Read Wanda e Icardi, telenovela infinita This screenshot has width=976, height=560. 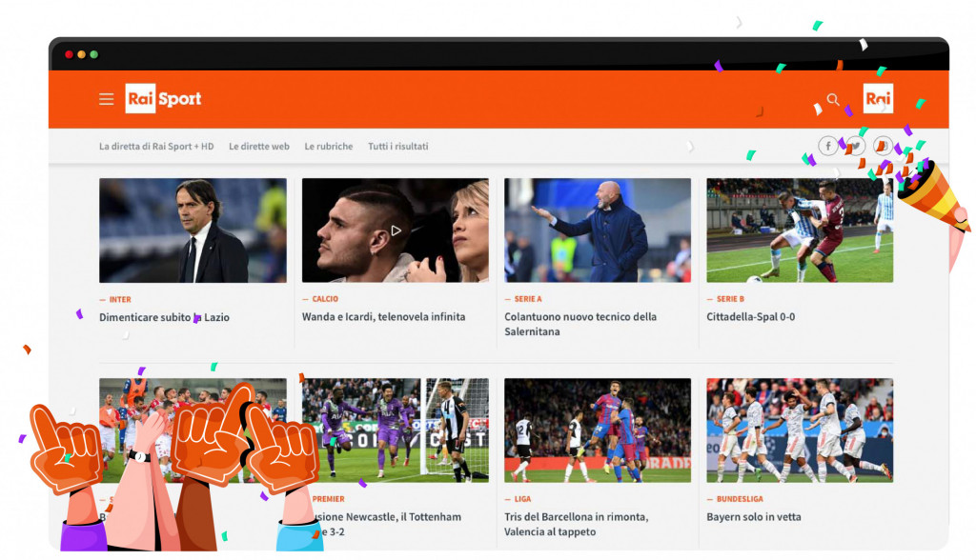pyautogui.click(x=383, y=317)
